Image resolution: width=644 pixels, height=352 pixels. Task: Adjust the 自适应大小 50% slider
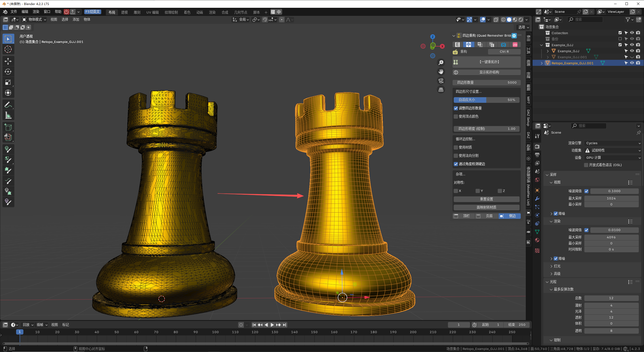pyautogui.click(x=487, y=100)
